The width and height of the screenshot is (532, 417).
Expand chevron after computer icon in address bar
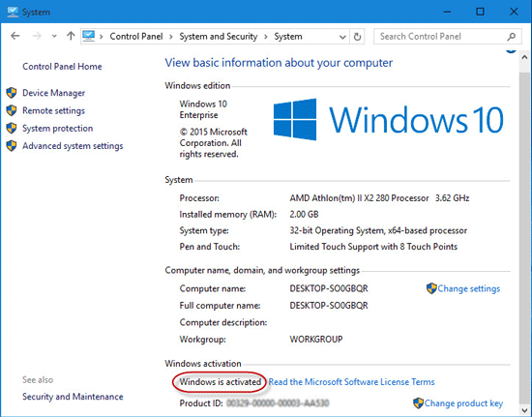click(102, 37)
